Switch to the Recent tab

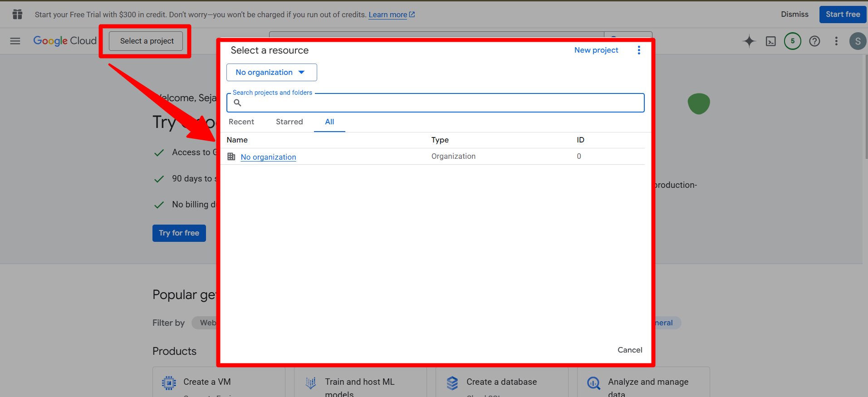(241, 122)
